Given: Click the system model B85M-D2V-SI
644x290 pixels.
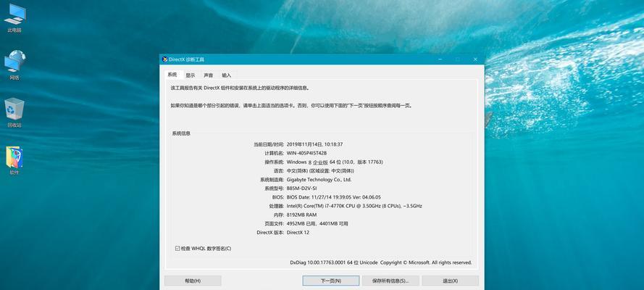Looking at the screenshot, I should pos(301,188).
